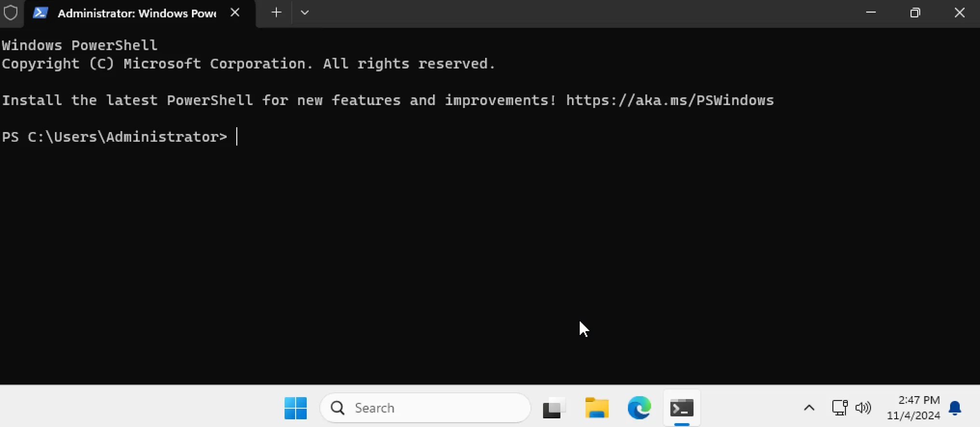Open the clock showing 2:47 PM
This screenshot has height=427, width=980.
pos(913,408)
